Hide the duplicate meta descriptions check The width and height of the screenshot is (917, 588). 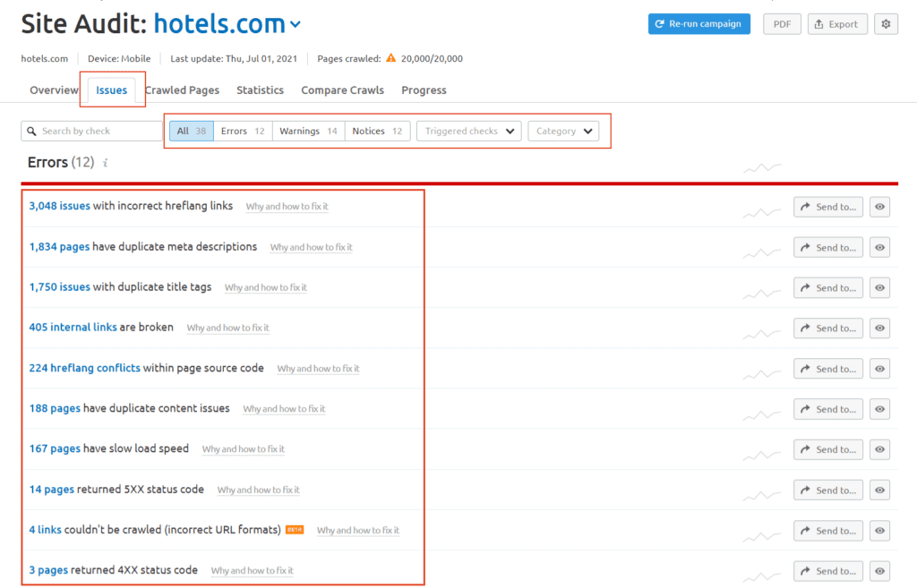tap(879, 247)
